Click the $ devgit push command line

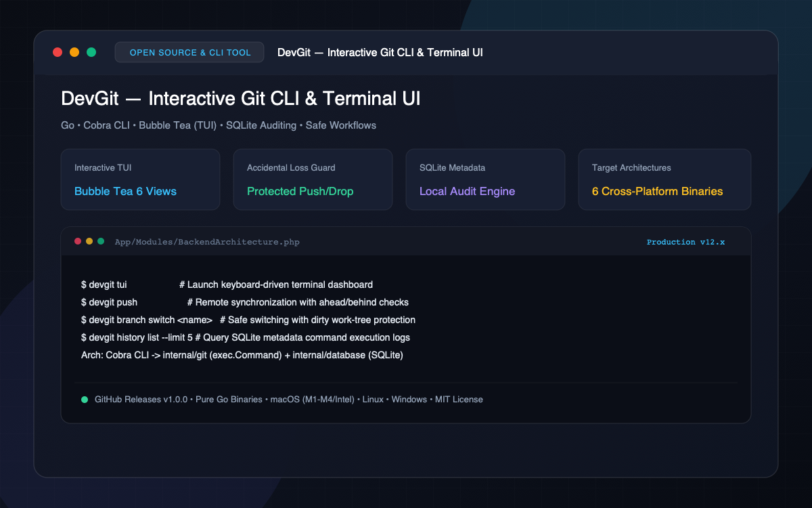tap(244, 302)
